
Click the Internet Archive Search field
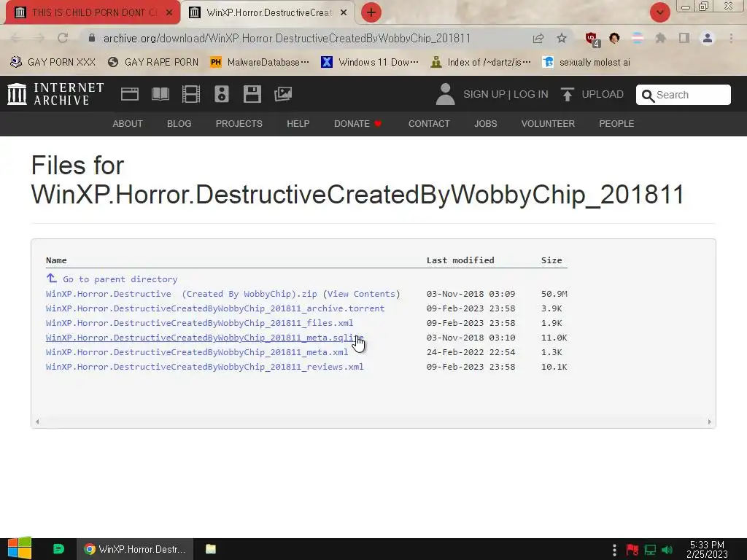click(683, 95)
